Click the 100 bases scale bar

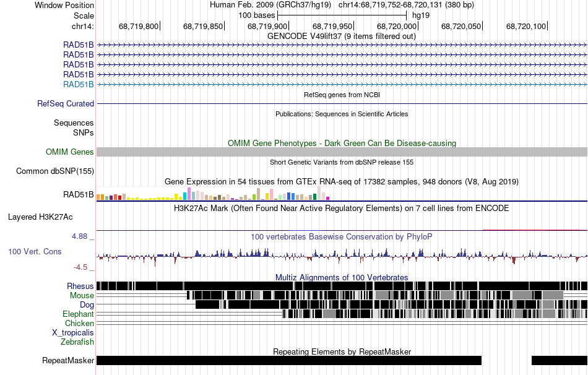point(342,15)
